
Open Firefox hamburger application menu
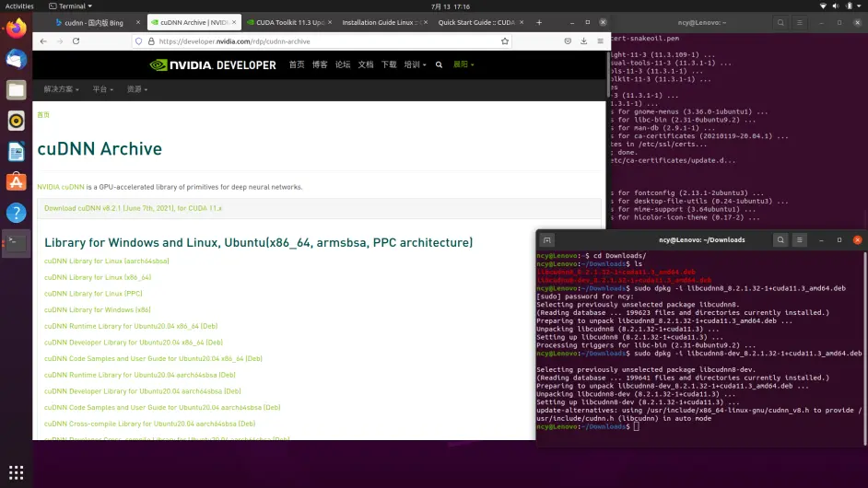[x=600, y=41]
